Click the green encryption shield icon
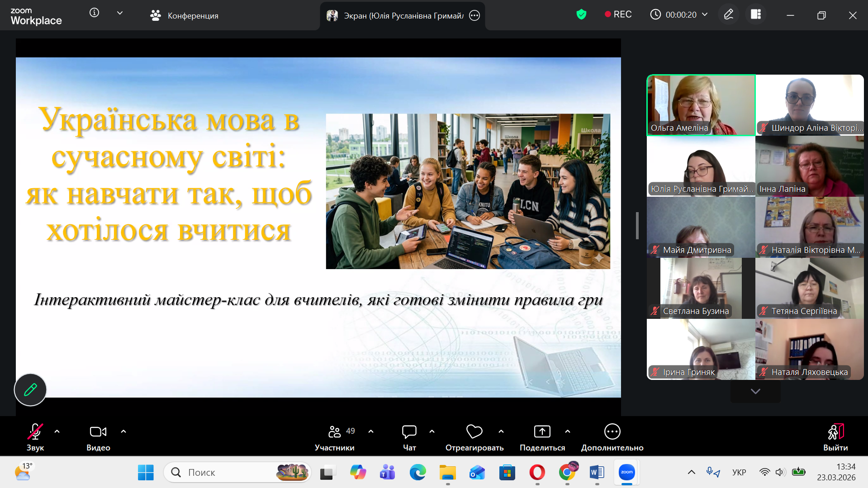The image size is (868, 488). click(581, 14)
